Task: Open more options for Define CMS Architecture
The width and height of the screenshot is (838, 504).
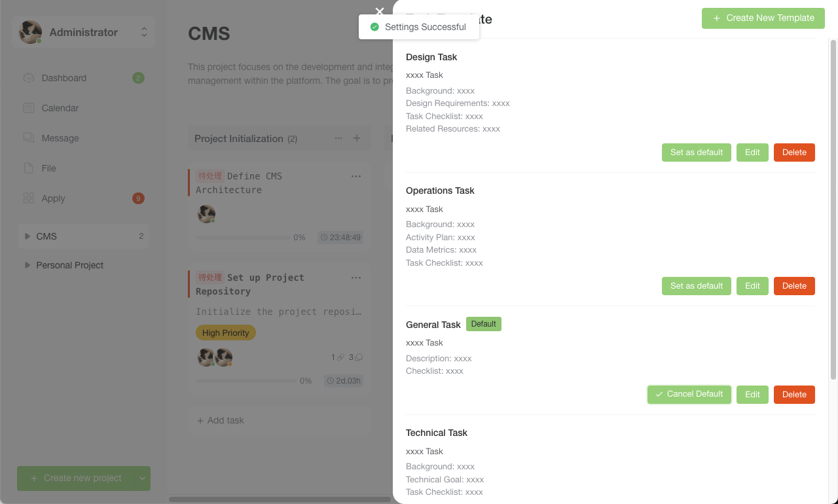Action: coord(356,176)
